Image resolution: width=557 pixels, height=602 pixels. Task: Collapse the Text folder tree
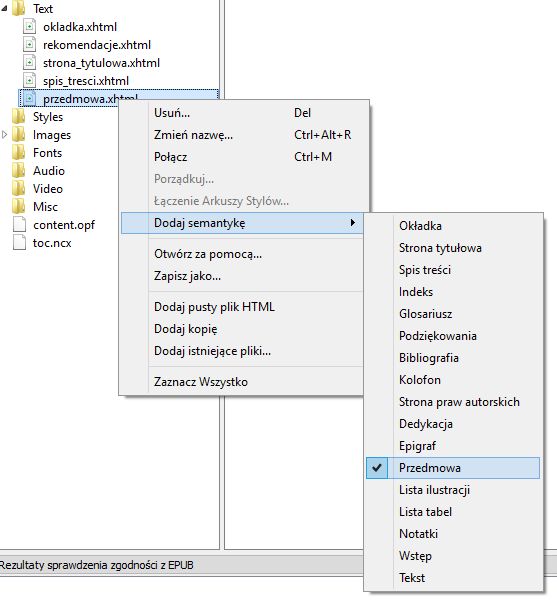click(4, 8)
